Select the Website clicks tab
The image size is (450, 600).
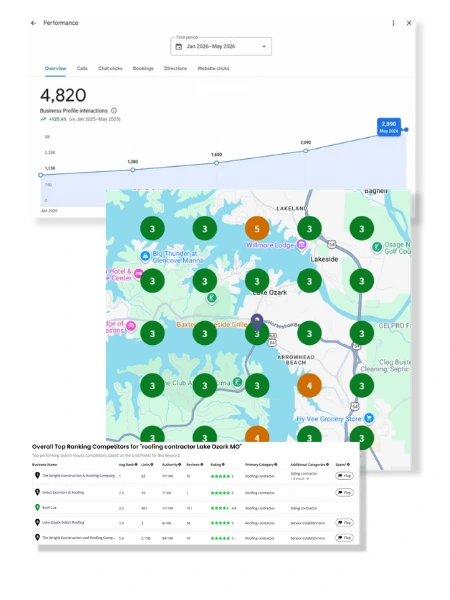pos(213,68)
